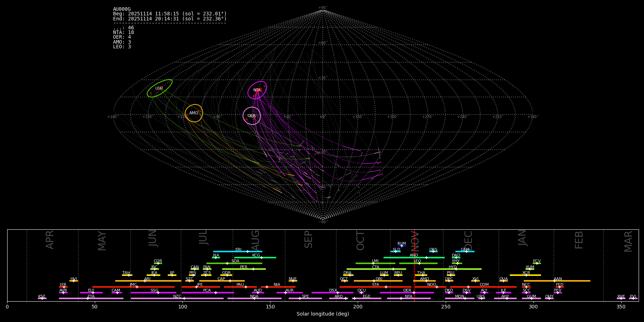Select the QUA shower marker in January
Image resolution: width=644 pixels, height=322 pixels.
pyautogui.click(x=503, y=281)
